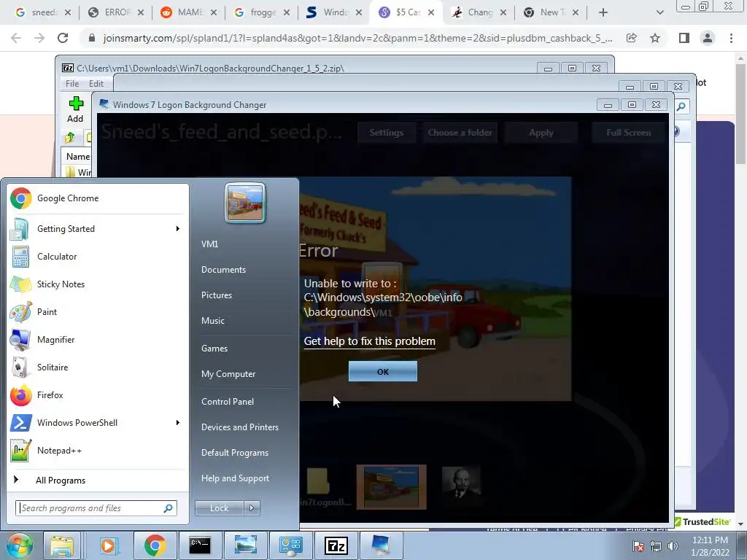747x560 pixels.
Task: Open Getting Started in the Start menu
Action: (98, 229)
